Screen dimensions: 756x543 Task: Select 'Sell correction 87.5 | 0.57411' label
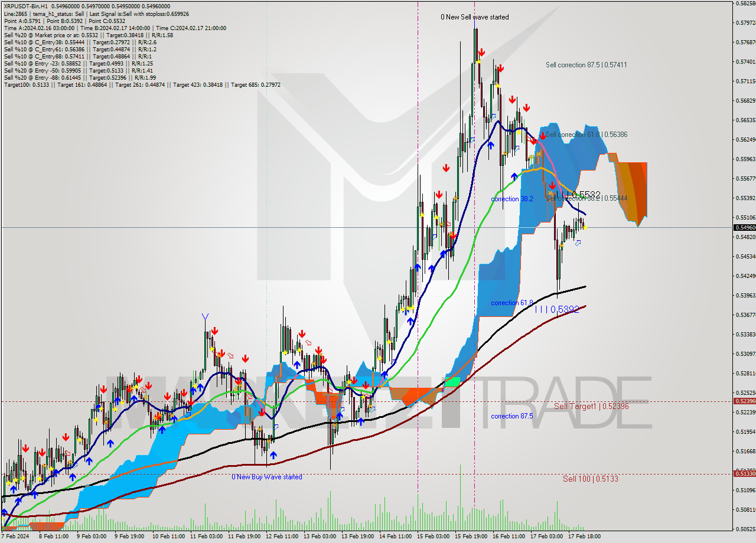point(586,65)
